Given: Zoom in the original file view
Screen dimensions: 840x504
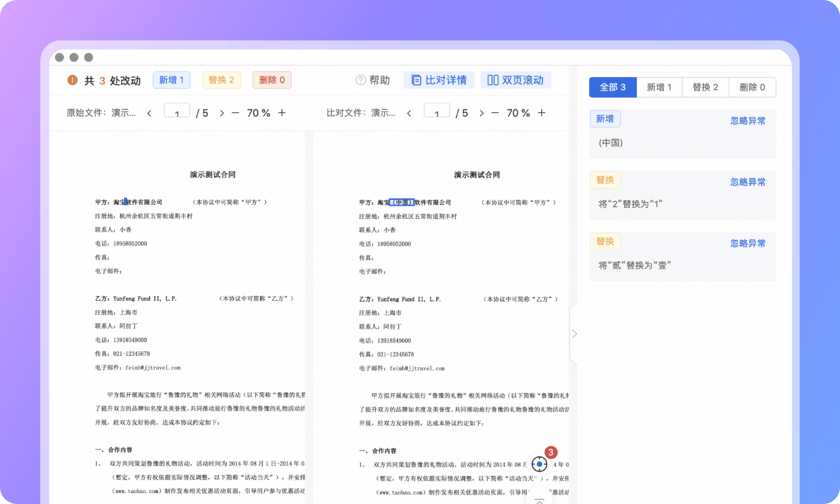Looking at the screenshot, I should click(x=282, y=113).
